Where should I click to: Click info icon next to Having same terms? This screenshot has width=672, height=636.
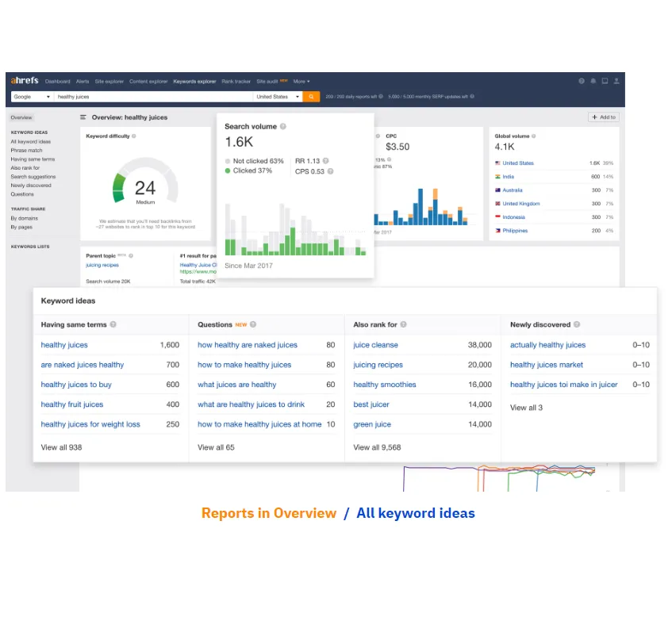coord(113,324)
